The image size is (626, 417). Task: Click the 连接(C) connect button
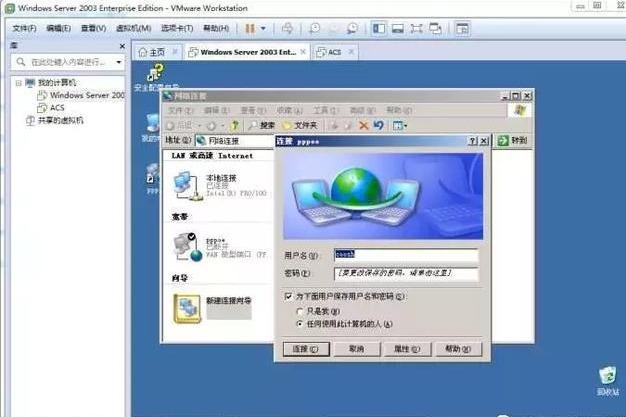tap(306, 349)
